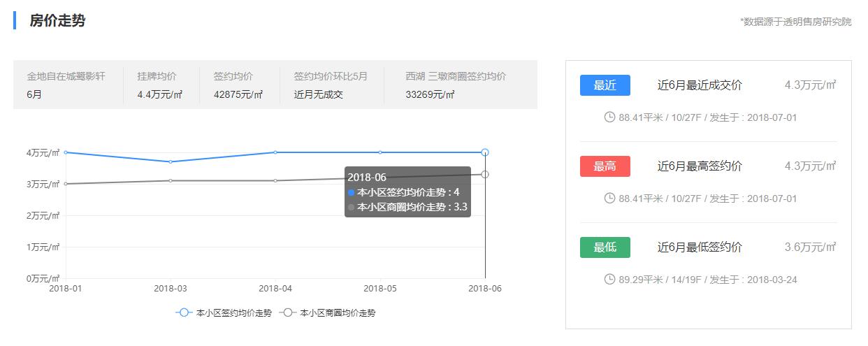Screen dimensions: 868x346
Task: Click the 33269元/㎡ value
Action: pos(430,94)
